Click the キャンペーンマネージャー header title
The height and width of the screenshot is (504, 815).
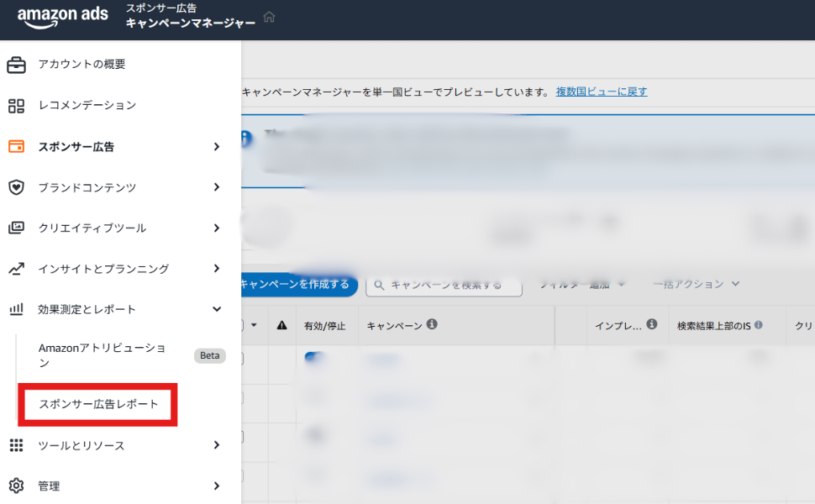pos(190,24)
